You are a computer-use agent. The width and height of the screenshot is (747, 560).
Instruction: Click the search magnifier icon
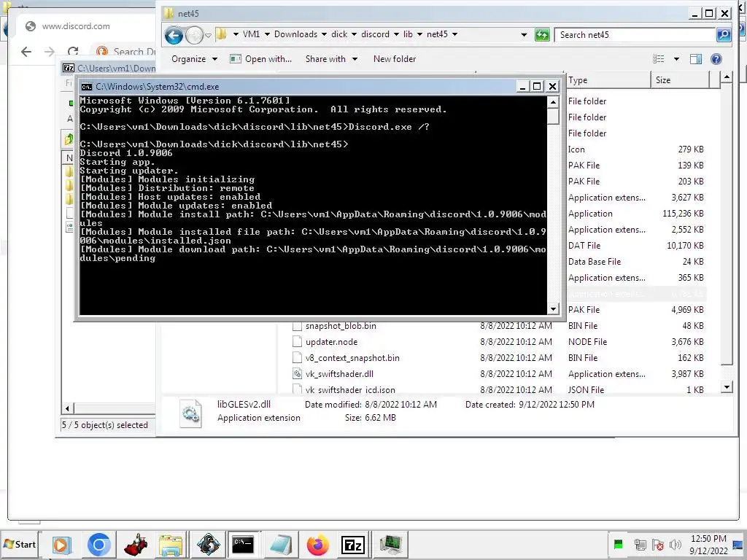(x=724, y=35)
